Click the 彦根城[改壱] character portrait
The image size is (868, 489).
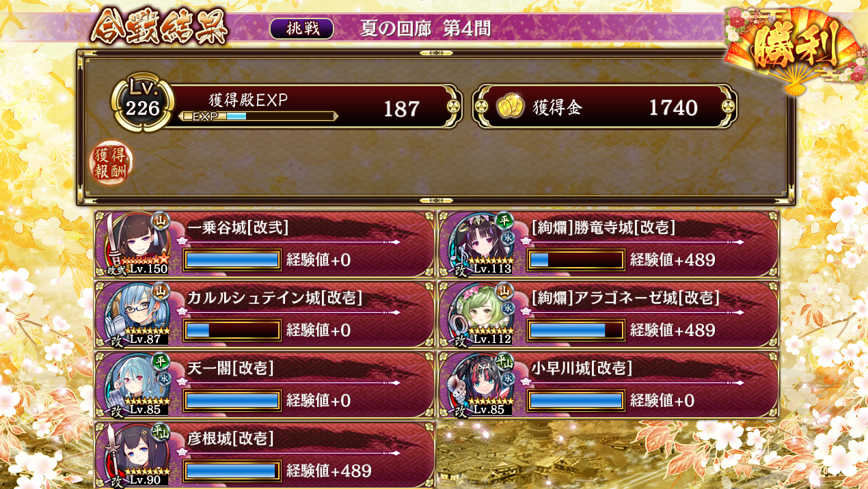[136, 454]
